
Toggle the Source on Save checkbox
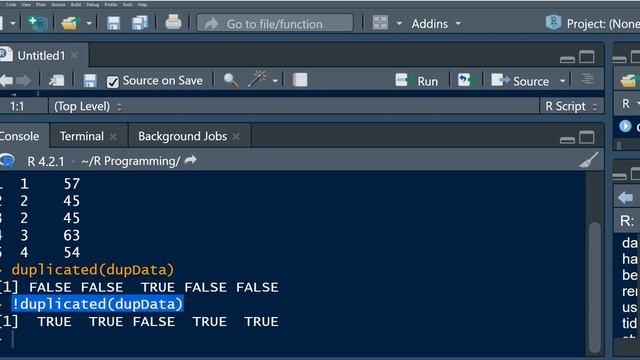pos(113,82)
